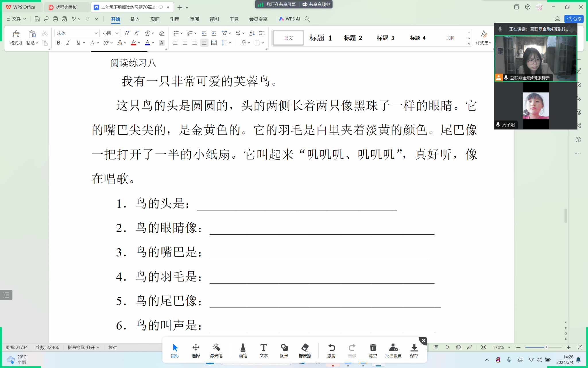Click the clear formatting eraser icon
The image size is (588, 368).
click(x=162, y=33)
